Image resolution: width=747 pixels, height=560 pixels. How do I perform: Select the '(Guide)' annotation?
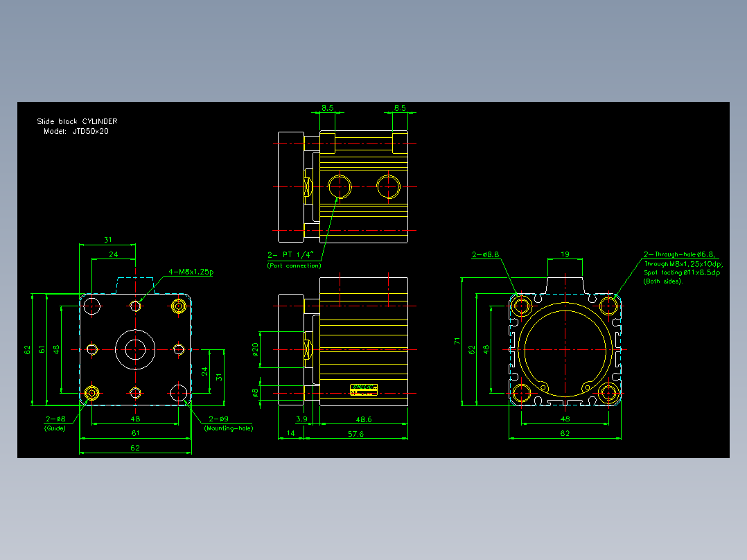click(x=55, y=428)
